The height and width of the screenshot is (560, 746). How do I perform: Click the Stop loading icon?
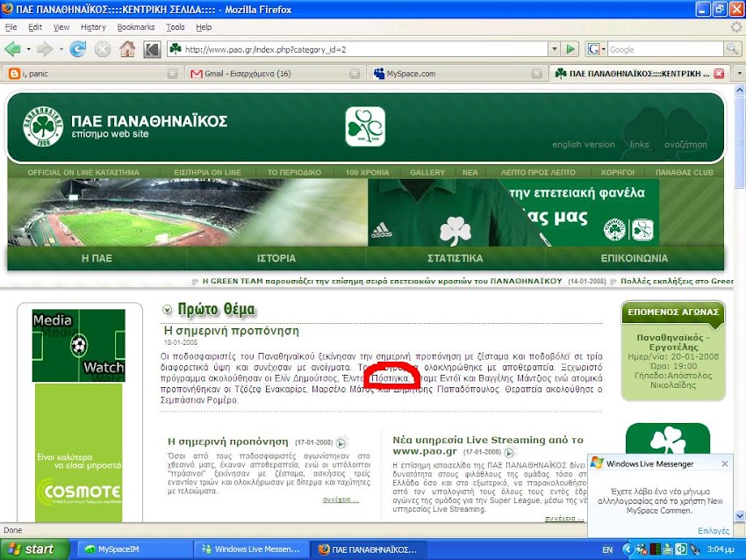[x=103, y=49]
